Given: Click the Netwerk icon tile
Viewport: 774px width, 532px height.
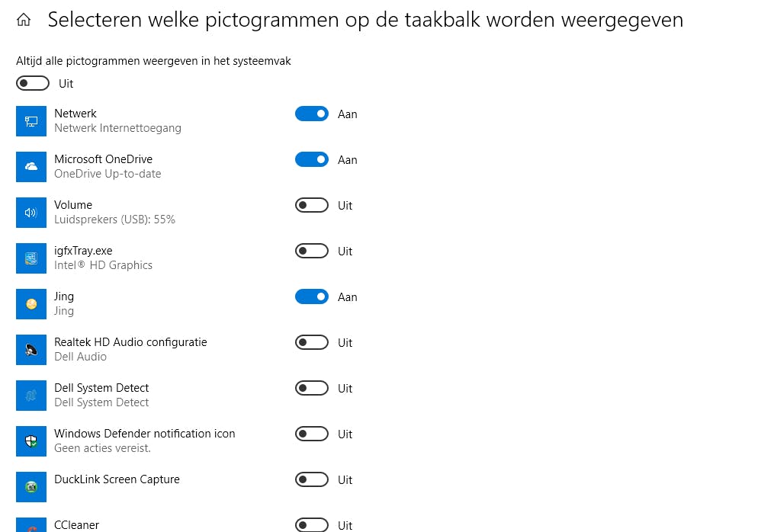Looking at the screenshot, I should 31,121.
